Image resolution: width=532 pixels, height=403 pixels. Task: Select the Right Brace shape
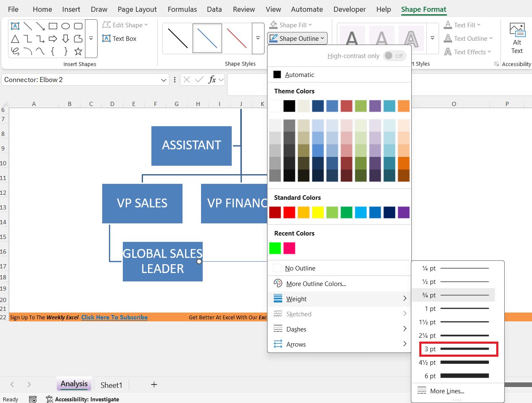pos(66,51)
